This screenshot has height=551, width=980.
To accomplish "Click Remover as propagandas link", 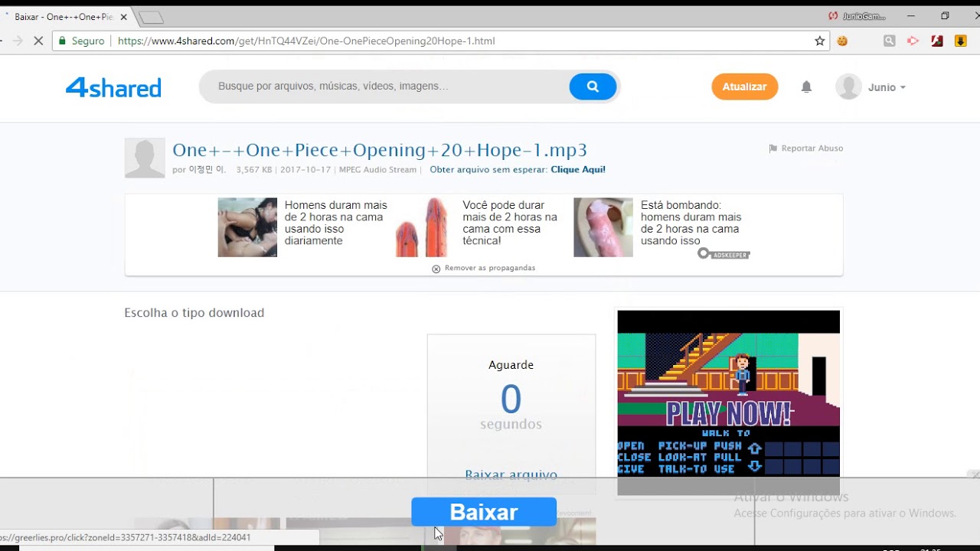I will click(483, 268).
